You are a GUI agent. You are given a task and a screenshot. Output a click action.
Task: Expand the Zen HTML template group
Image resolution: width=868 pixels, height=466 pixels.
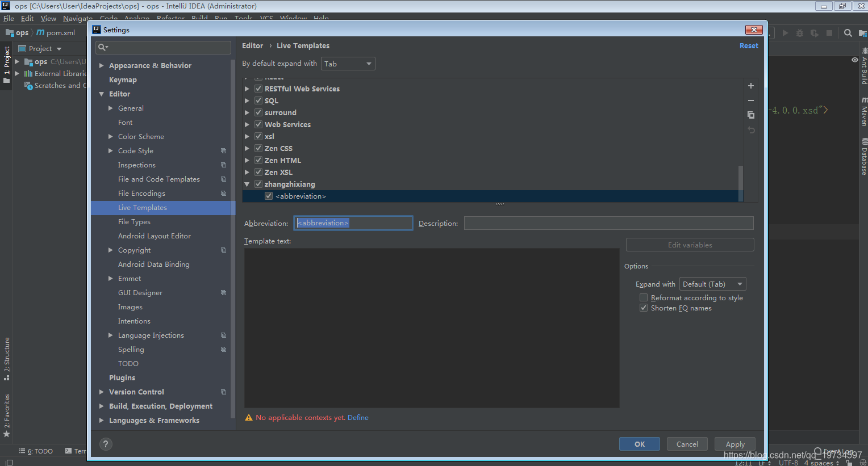click(x=247, y=160)
